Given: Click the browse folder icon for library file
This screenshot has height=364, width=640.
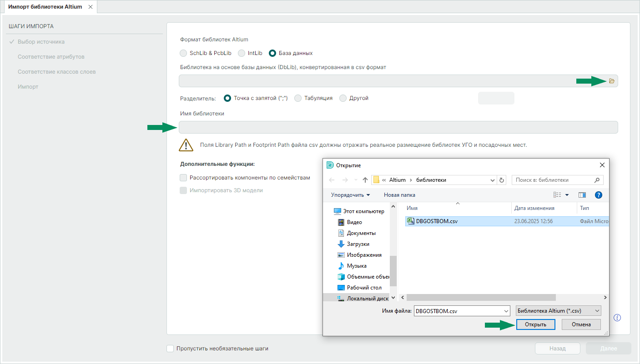Looking at the screenshot, I should (611, 81).
